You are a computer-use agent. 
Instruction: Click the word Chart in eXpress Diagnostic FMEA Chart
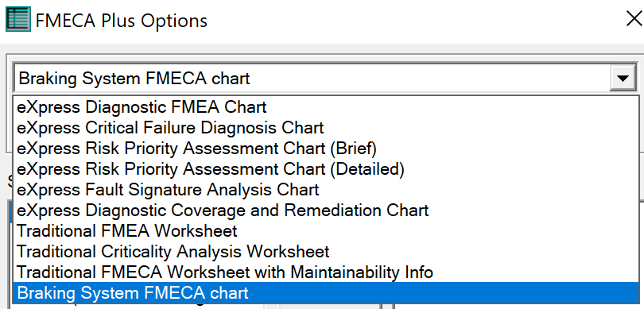pos(245,107)
